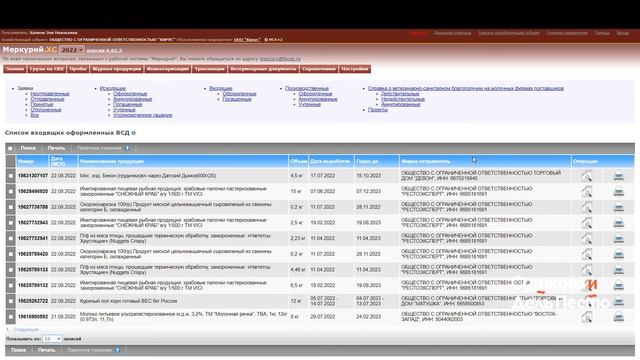Open Погашенные under Входящие

coord(237,99)
